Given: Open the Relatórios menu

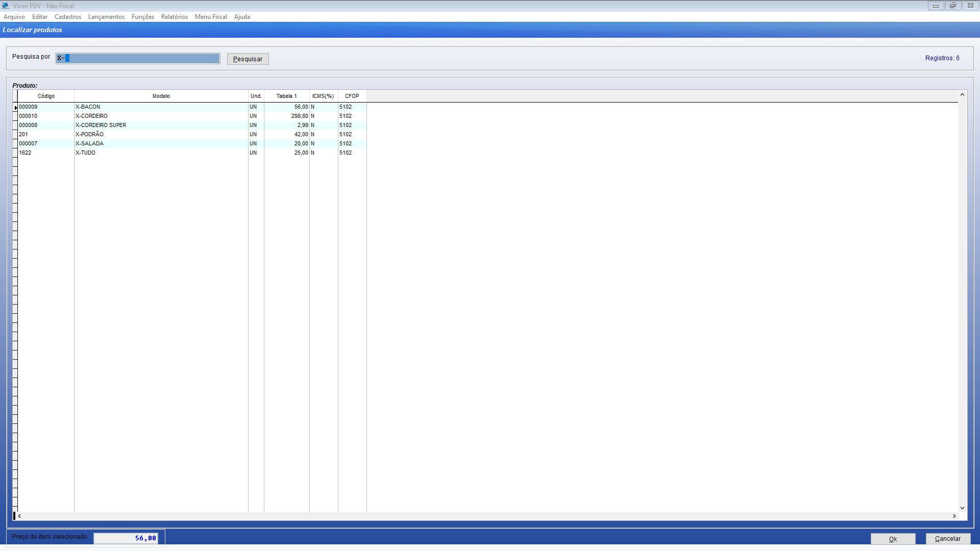Looking at the screenshot, I should tap(174, 17).
